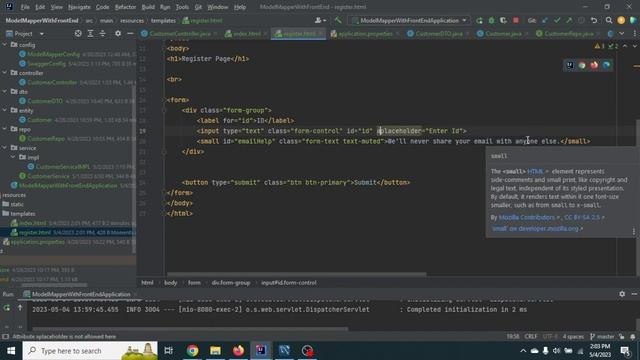Open Run panel settings gear
The height and width of the screenshot is (360, 640).
[x=622, y=294]
